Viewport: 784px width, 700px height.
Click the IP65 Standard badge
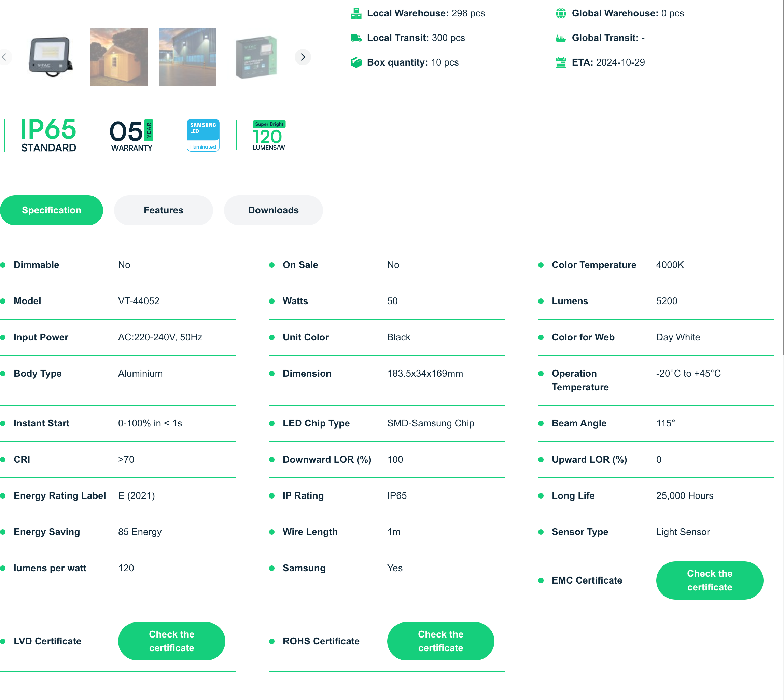pos(48,135)
